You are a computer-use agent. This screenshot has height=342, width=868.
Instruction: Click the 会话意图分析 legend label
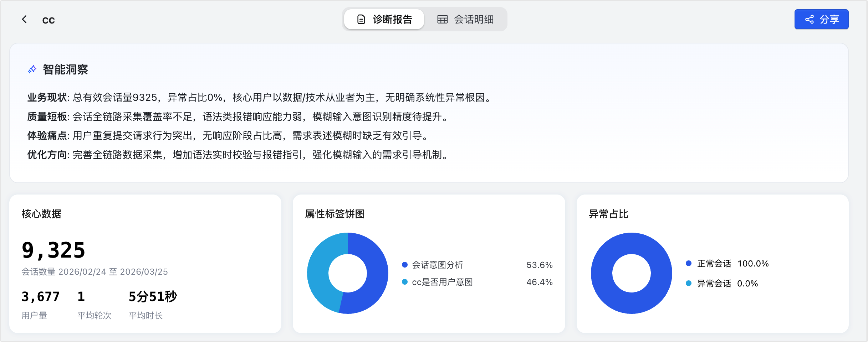pos(438,265)
